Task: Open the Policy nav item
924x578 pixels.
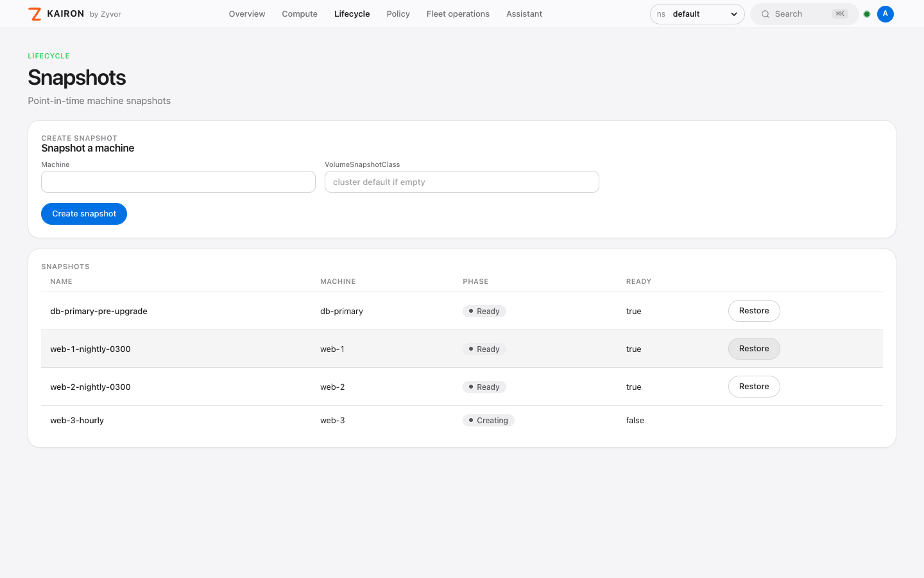Action: coord(398,14)
